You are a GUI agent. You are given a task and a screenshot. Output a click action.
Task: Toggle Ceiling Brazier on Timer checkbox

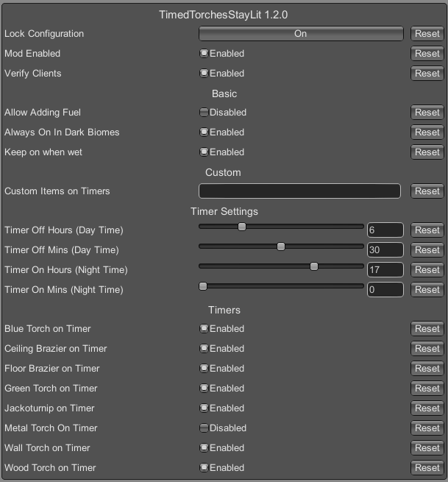pos(204,349)
